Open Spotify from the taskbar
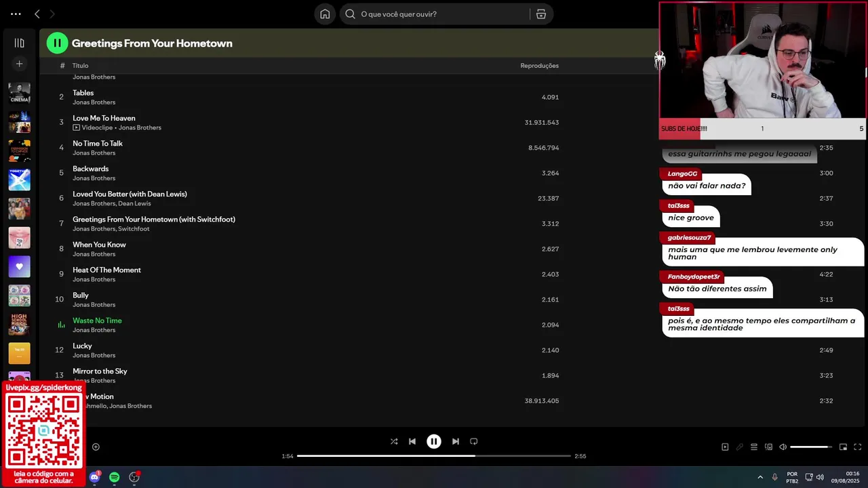The image size is (868, 488). [115, 477]
